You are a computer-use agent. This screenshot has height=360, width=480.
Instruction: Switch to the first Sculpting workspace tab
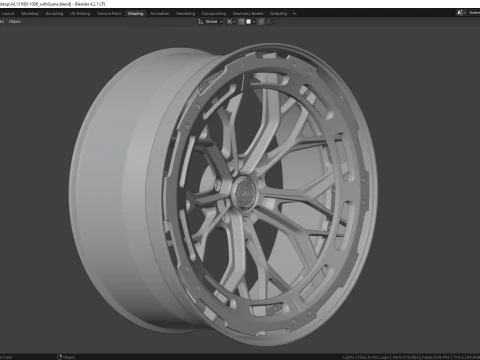click(54, 14)
